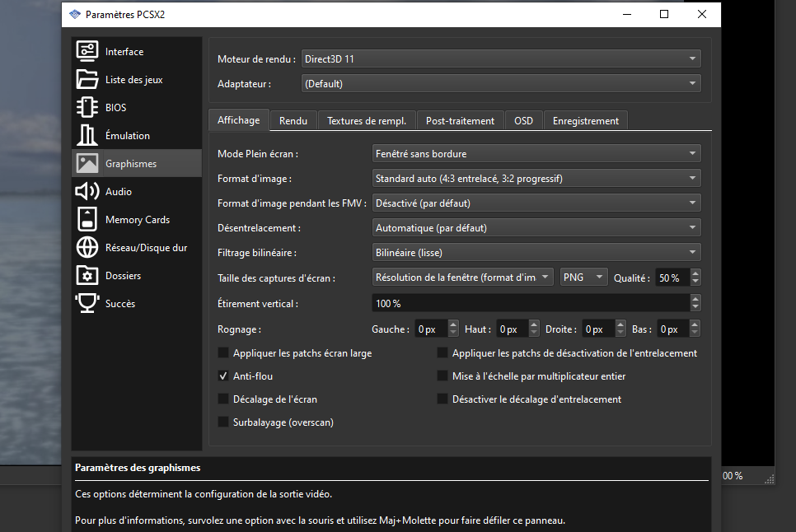Open the Memory Cards icon
The image size is (796, 532).
pos(87,220)
